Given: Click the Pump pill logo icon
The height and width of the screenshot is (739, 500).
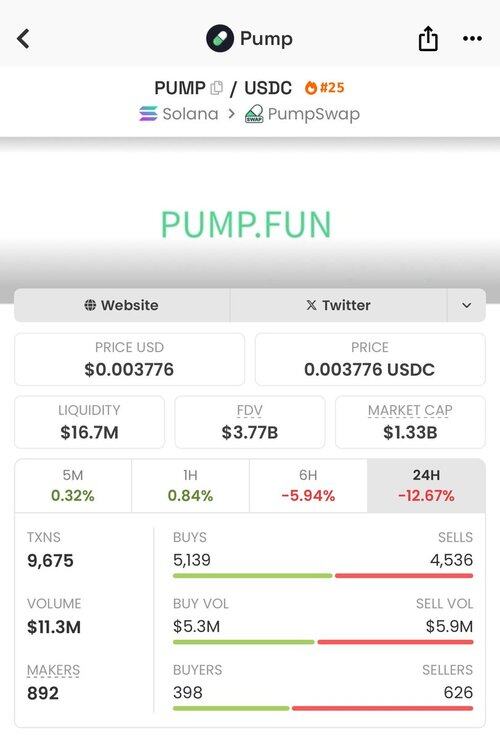Looking at the screenshot, I should pos(220,38).
